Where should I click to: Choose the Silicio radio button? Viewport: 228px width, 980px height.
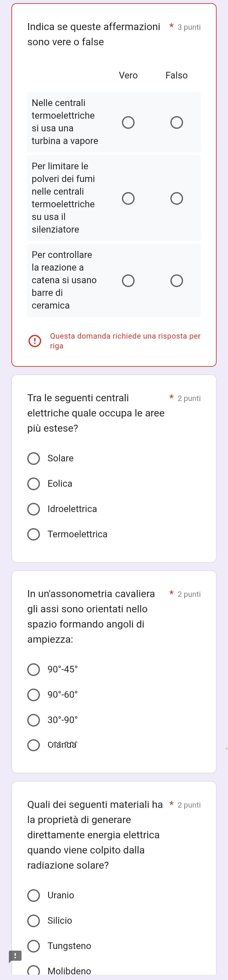click(34, 921)
